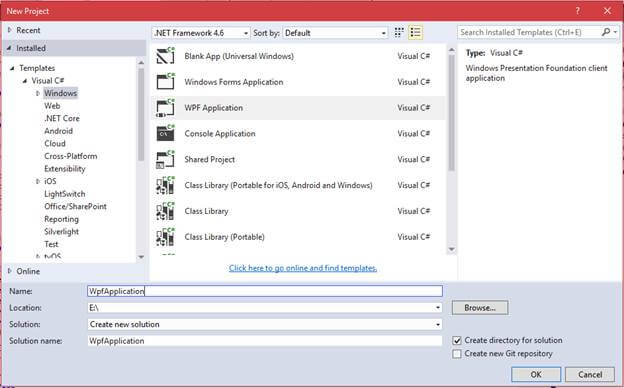Open the Location path dropdown
Image resolution: width=624 pixels, height=388 pixels.
(x=438, y=308)
